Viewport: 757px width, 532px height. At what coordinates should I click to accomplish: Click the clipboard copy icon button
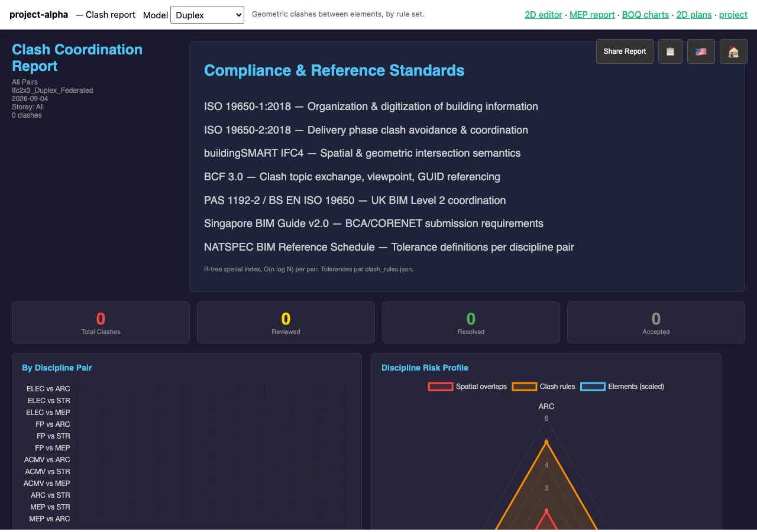point(670,51)
